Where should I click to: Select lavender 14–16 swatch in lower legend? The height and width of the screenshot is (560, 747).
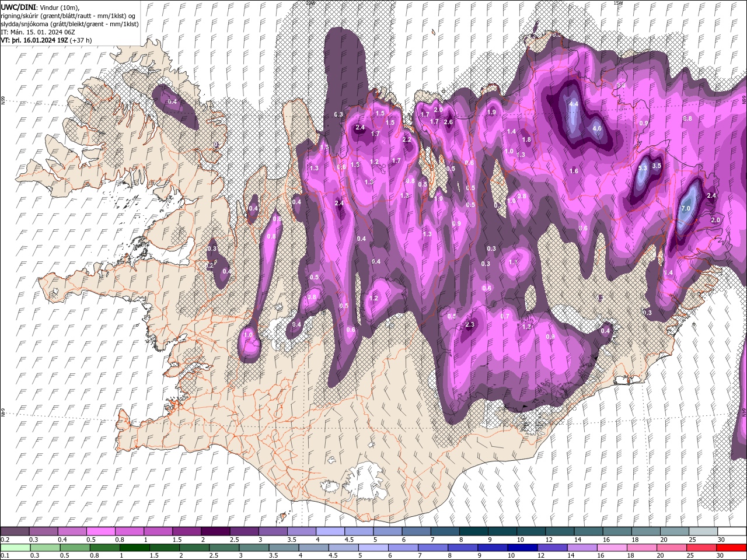[582, 547]
